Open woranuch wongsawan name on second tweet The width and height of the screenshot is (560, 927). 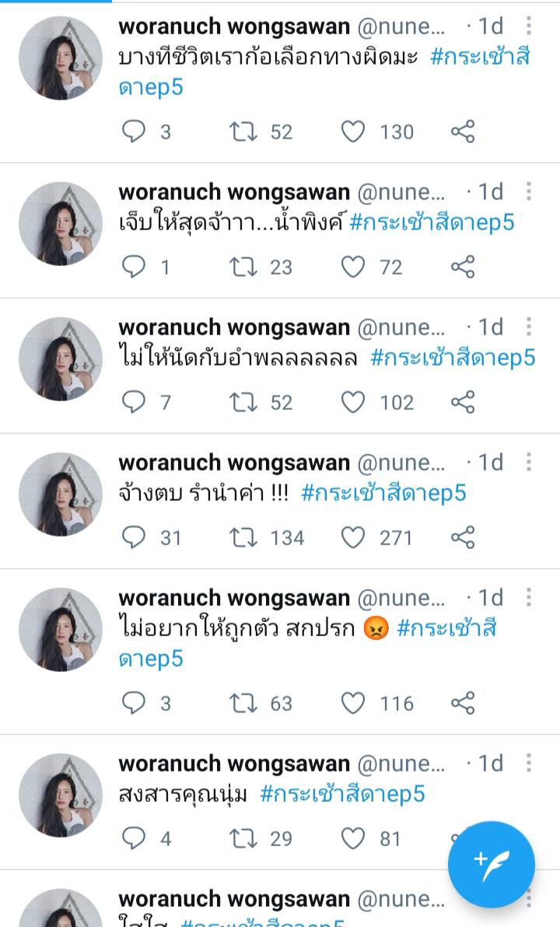tap(234, 192)
